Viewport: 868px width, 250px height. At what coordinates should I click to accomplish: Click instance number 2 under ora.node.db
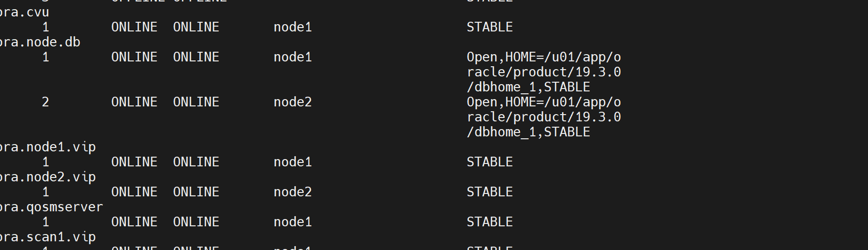tap(45, 102)
